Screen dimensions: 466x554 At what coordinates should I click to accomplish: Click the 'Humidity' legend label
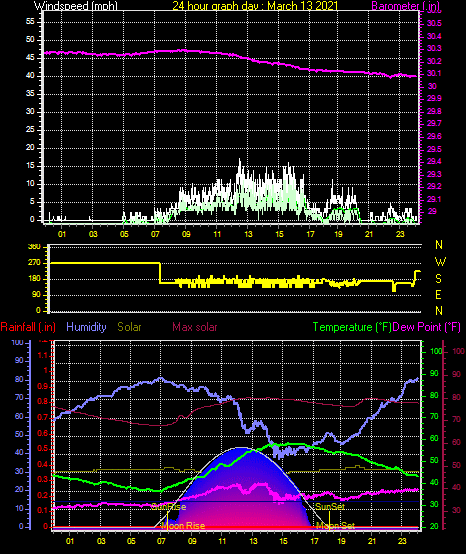tap(86, 327)
